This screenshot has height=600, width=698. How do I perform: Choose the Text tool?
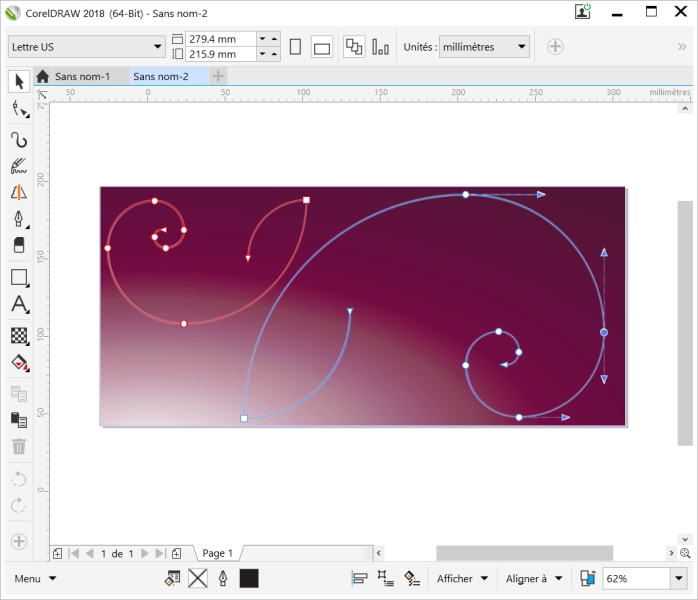(19, 305)
